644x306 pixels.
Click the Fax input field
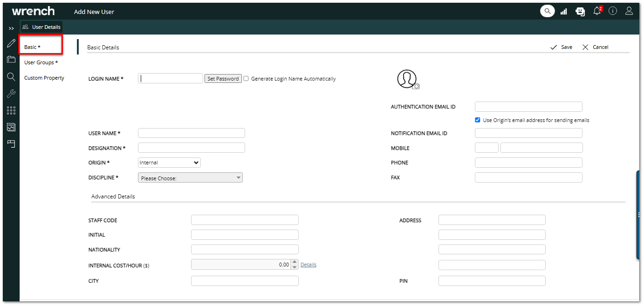528,177
